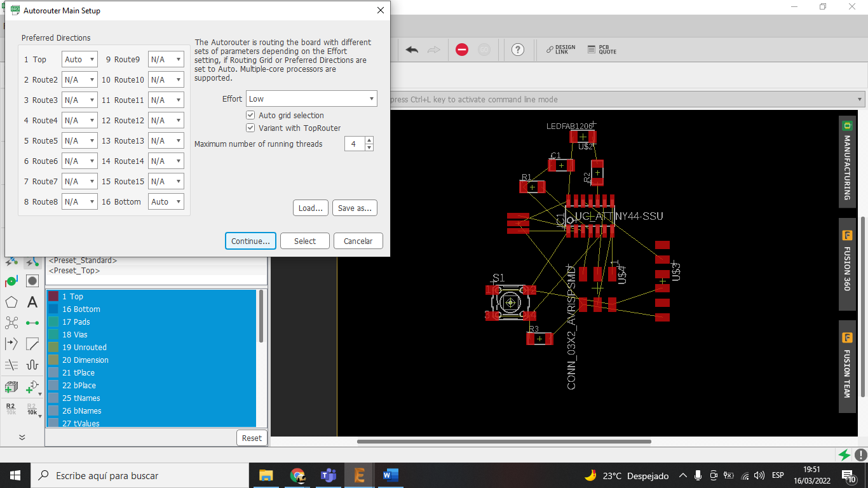Open the notification center icon
Image resolution: width=868 pixels, height=488 pixels.
coord(848,476)
